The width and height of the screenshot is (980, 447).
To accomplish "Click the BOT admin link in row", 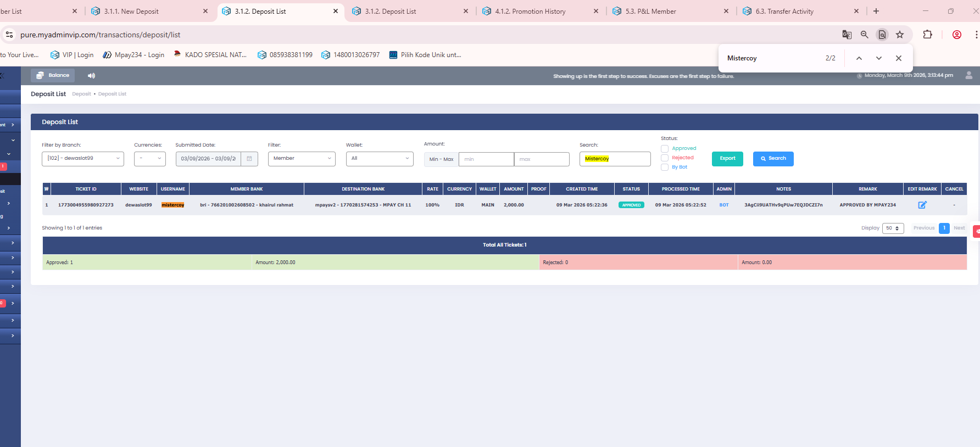I will click(724, 205).
